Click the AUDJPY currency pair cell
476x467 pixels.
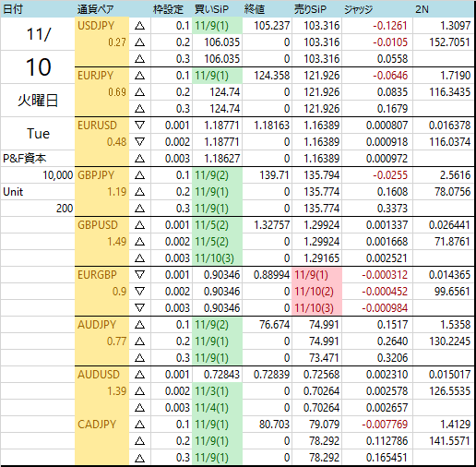(x=101, y=325)
